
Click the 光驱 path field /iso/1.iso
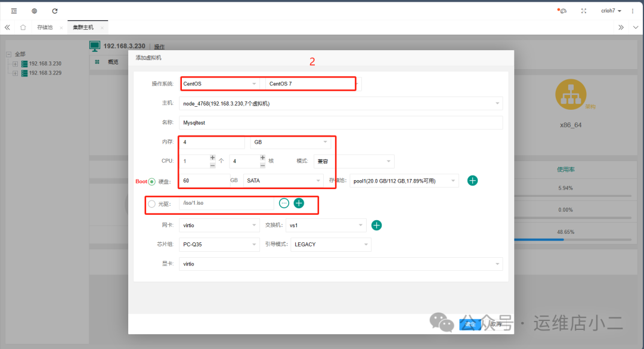[227, 203]
